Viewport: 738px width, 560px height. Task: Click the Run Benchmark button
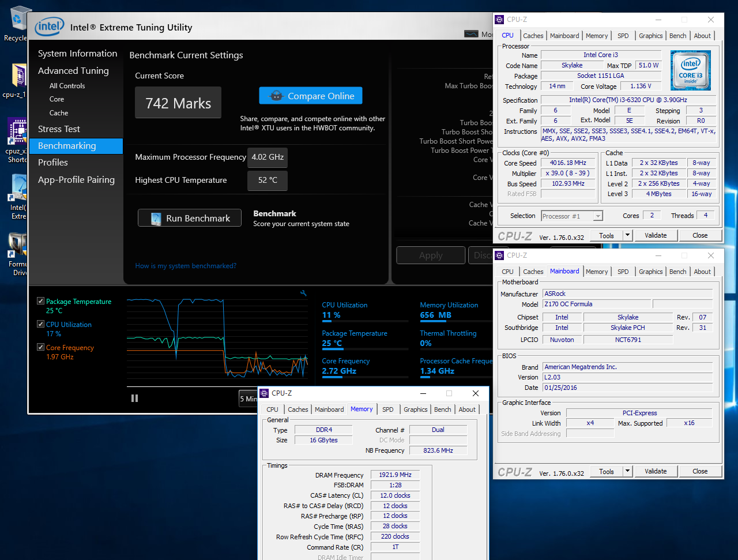pyautogui.click(x=190, y=218)
